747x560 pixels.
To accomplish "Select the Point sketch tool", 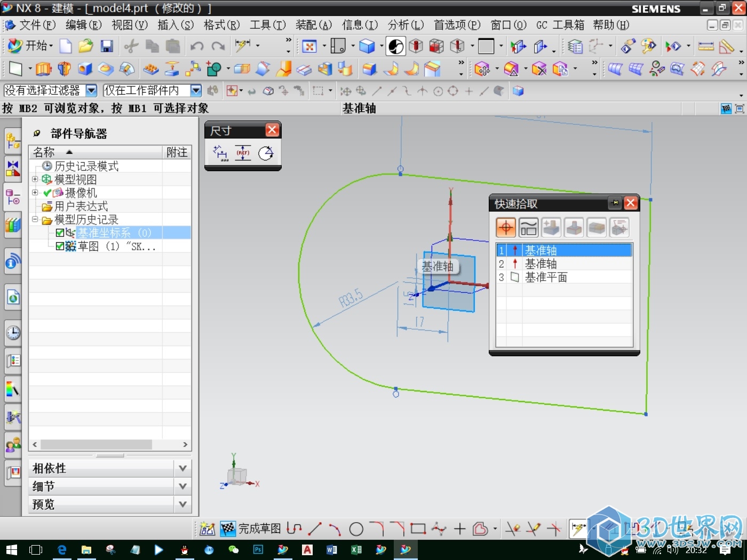I will [x=459, y=529].
